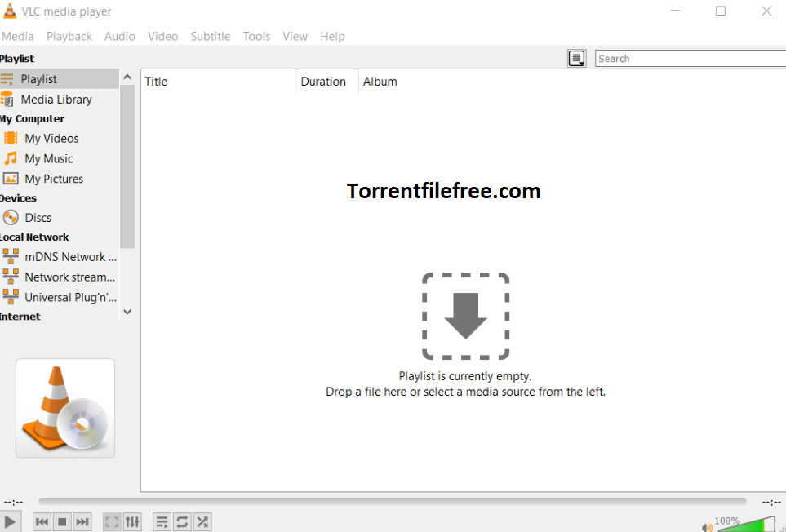Click the sidebar vertical scrollbar thumb
The height and width of the screenshot is (532, 786).
[x=127, y=166]
